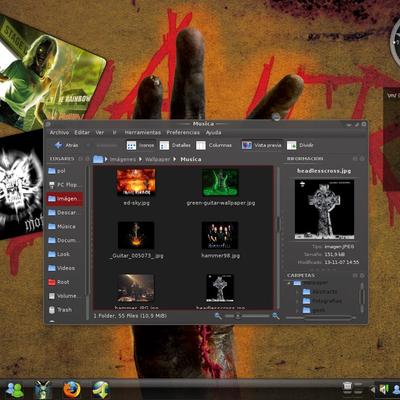This screenshot has width=400, height=400.
Task: Go to Wallpaper in the breadcrumb
Action: coord(157,159)
